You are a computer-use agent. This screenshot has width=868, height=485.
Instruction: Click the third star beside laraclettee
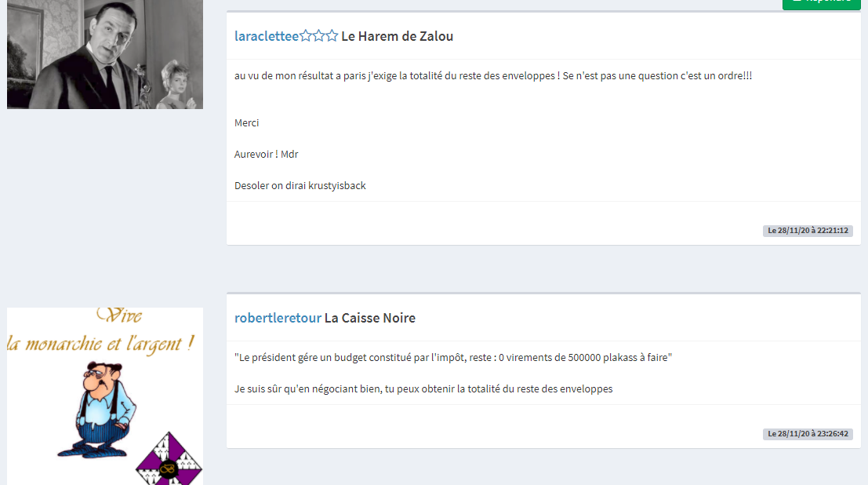click(332, 36)
